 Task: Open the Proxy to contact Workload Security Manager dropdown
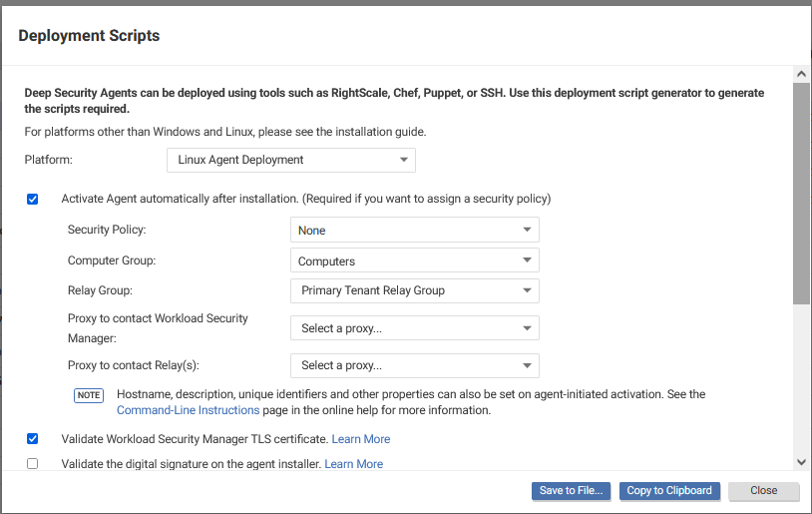[x=415, y=328]
